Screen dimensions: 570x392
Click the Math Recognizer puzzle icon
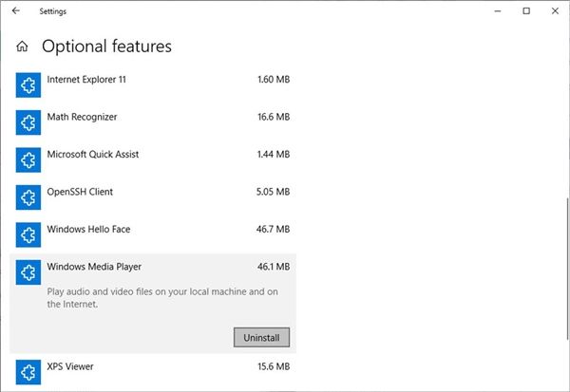pyautogui.click(x=28, y=122)
